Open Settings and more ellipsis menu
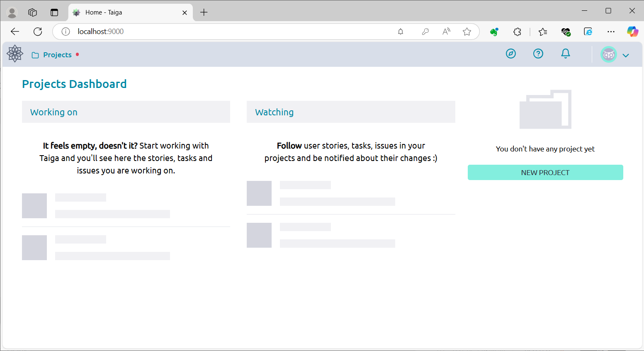The image size is (644, 351). tap(611, 32)
